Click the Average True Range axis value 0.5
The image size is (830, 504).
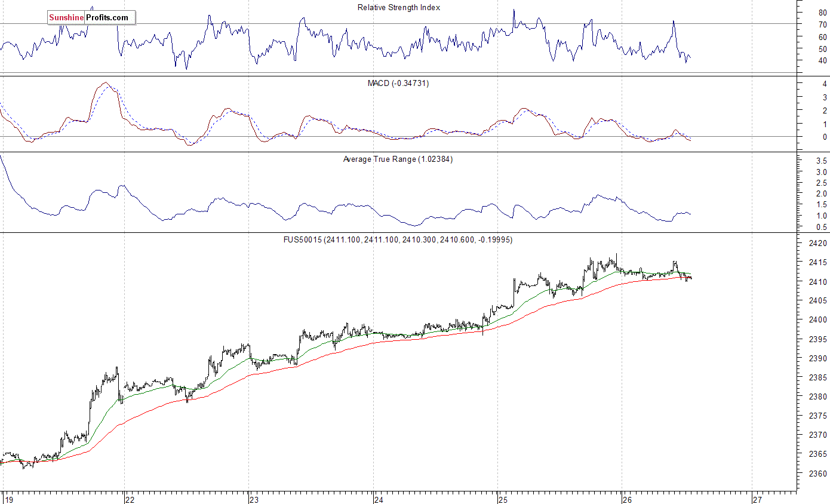822,228
